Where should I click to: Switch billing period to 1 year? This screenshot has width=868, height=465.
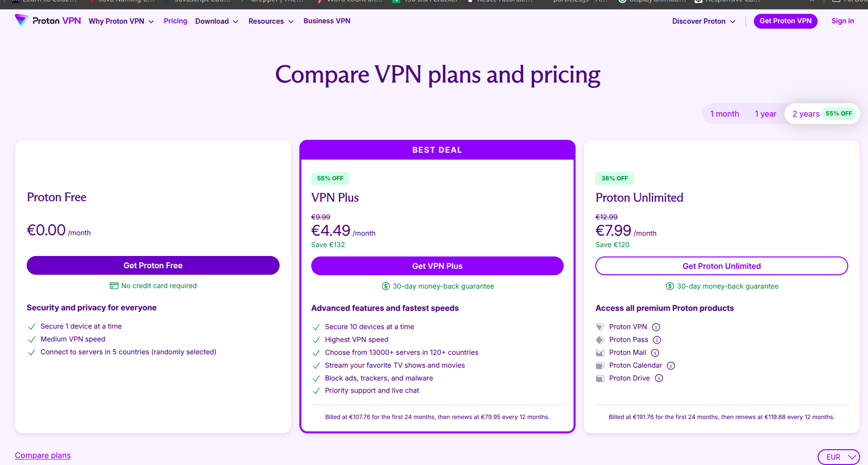point(765,114)
